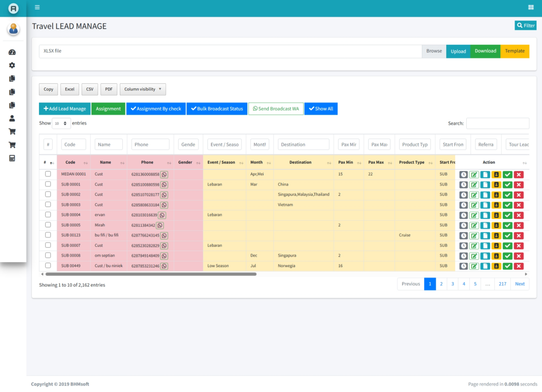542x392 pixels.
Task: Open WhatsApp icon for phone 6281360008858
Action: [x=164, y=174]
